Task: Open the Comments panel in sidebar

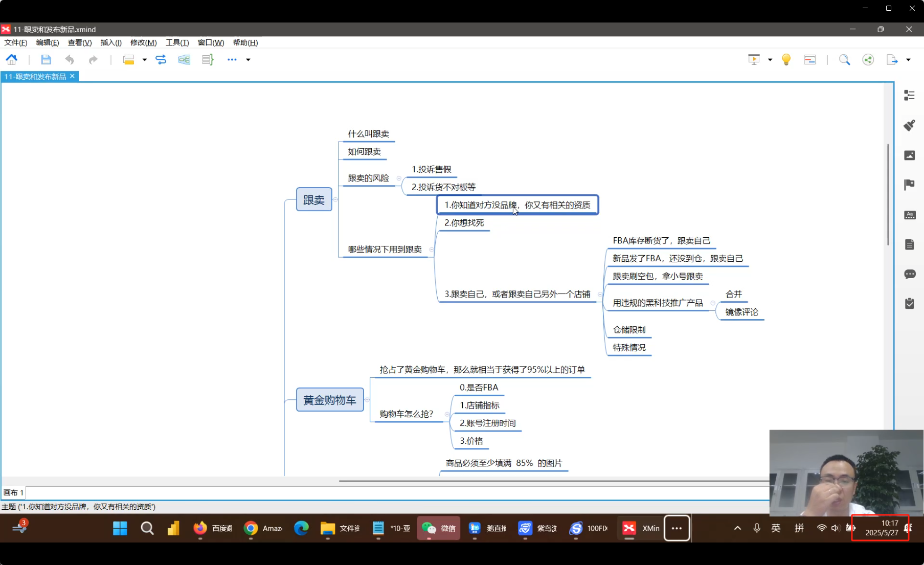Action: [x=909, y=275]
